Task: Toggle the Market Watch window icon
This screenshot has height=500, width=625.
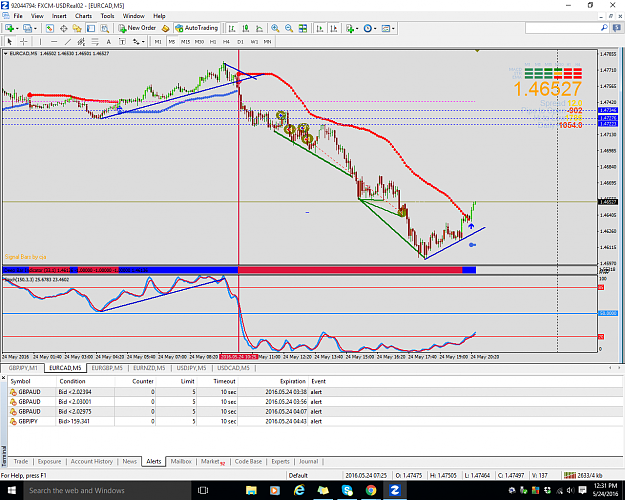Action: click(x=50, y=28)
